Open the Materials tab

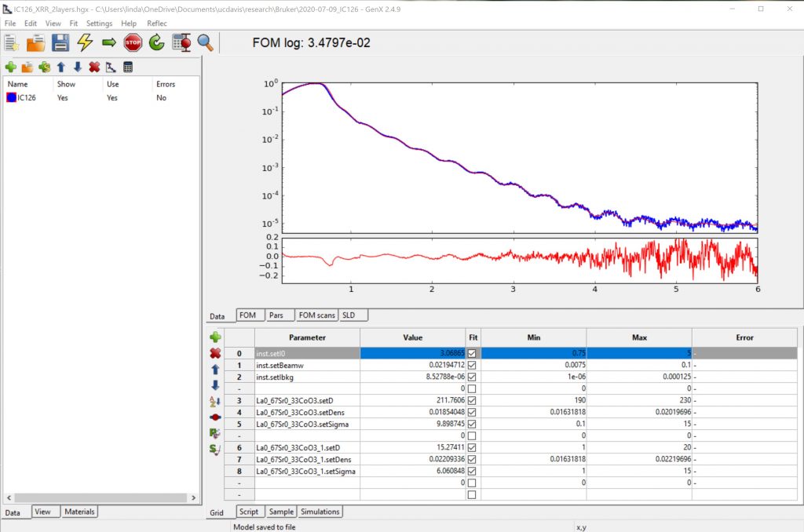tap(79, 512)
